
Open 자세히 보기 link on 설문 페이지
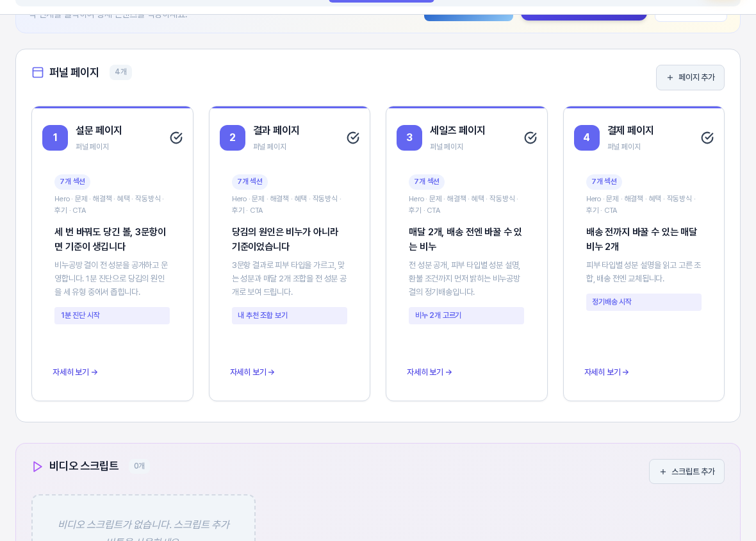(75, 372)
